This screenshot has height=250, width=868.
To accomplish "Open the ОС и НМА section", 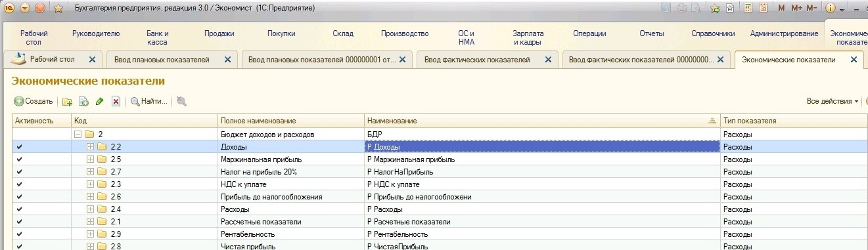I will pos(467,37).
